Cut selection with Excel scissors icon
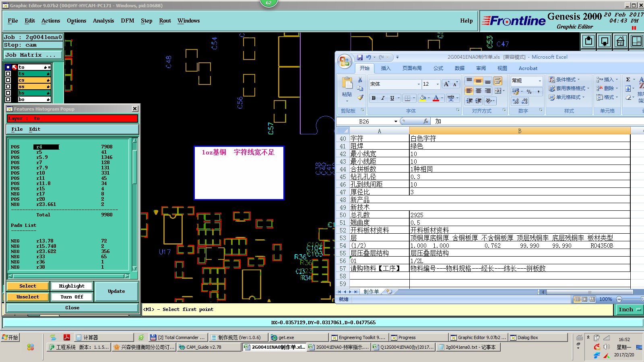Viewport: 644px width, 362px height. [360, 80]
